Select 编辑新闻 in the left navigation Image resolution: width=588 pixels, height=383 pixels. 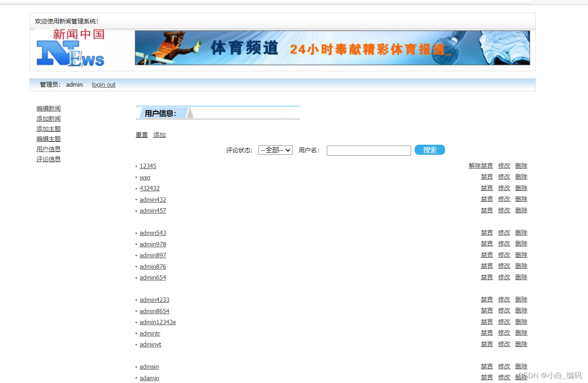click(48, 108)
